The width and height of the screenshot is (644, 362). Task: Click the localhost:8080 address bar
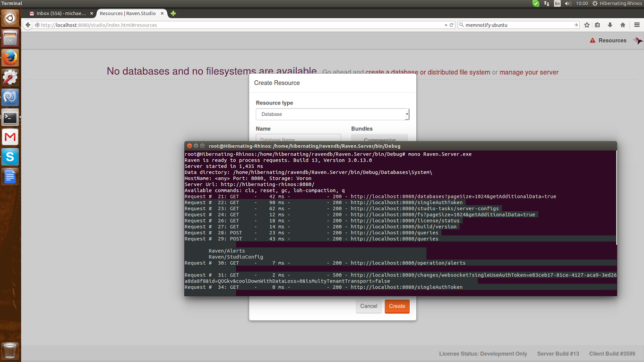point(239,25)
